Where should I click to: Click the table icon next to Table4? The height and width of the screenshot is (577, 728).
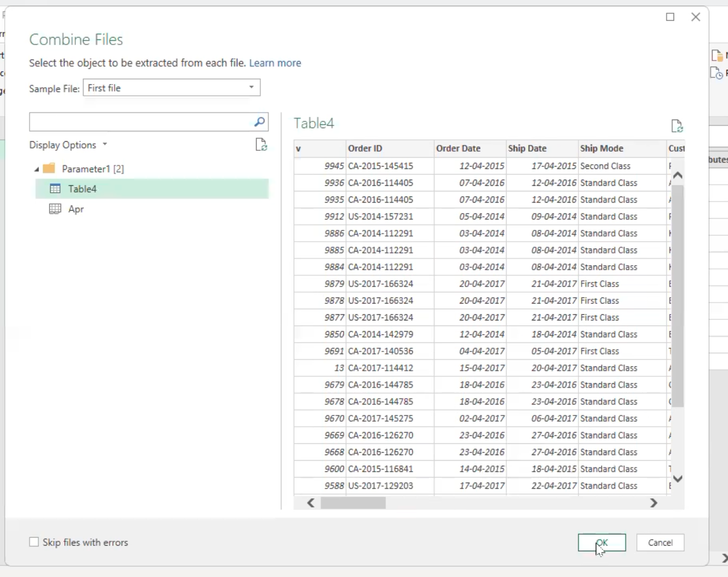click(55, 189)
